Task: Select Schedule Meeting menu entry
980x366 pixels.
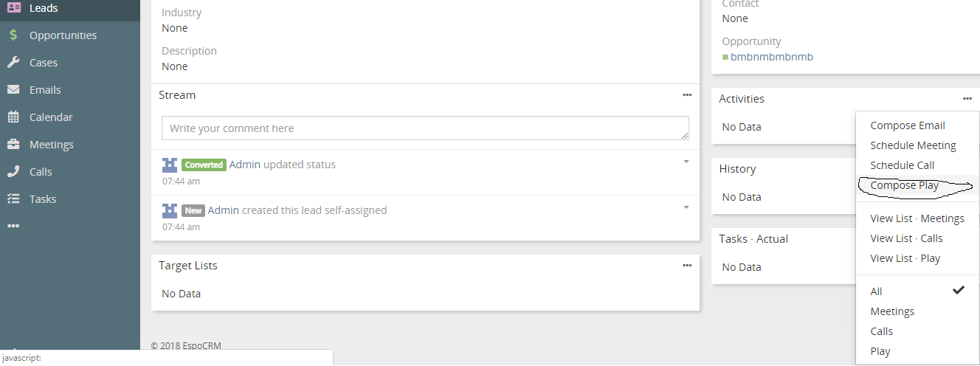Action: coord(913,145)
